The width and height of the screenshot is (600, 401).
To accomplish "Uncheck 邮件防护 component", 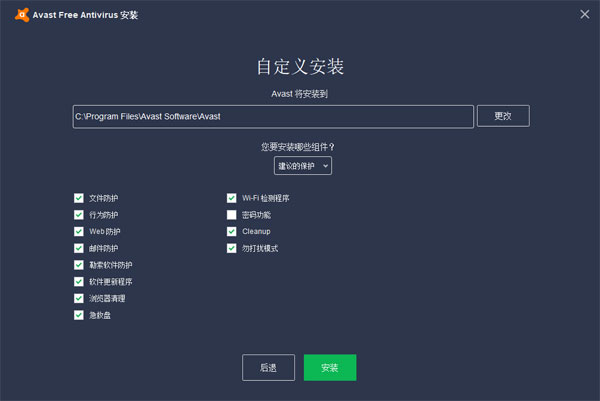I will point(79,248).
